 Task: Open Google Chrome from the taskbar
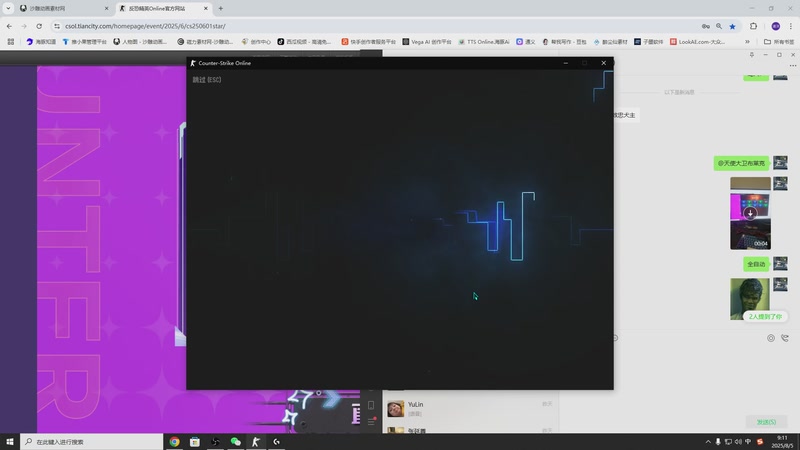174,442
